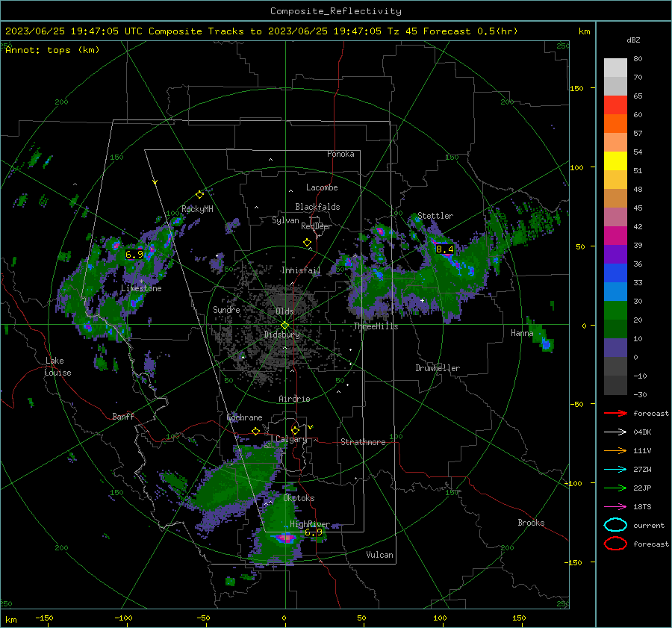Click the magenta 18TS arrow legend icon

click(615, 507)
